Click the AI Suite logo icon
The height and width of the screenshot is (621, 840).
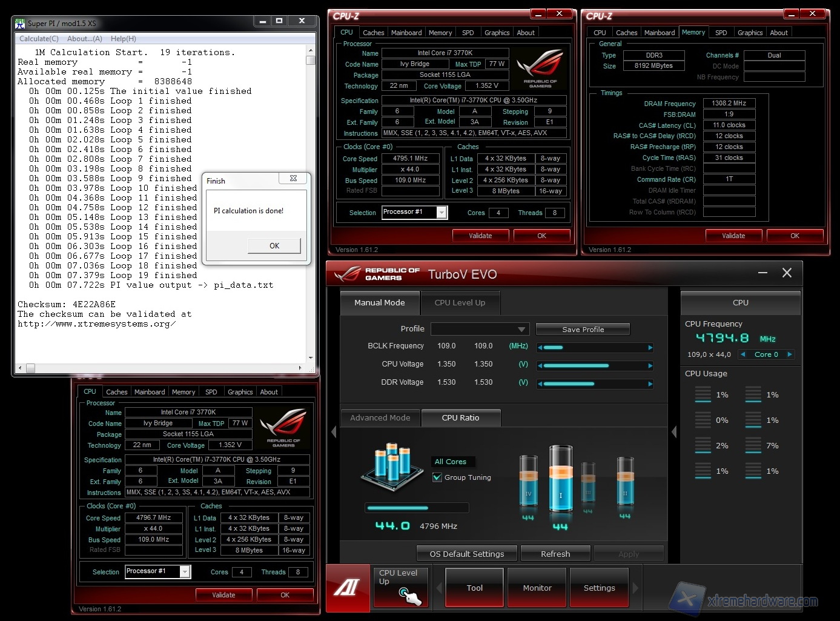coord(348,587)
